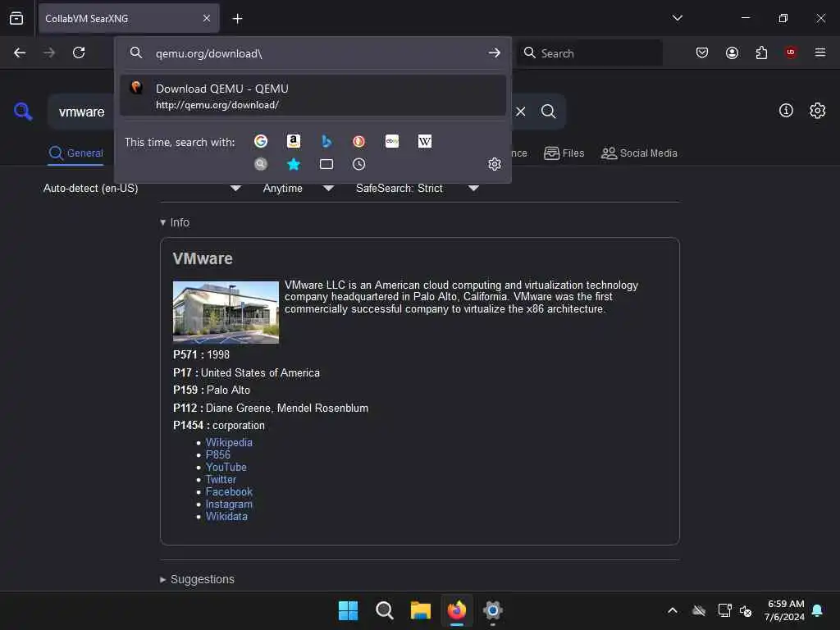List all tabs with the chevron

(677, 18)
